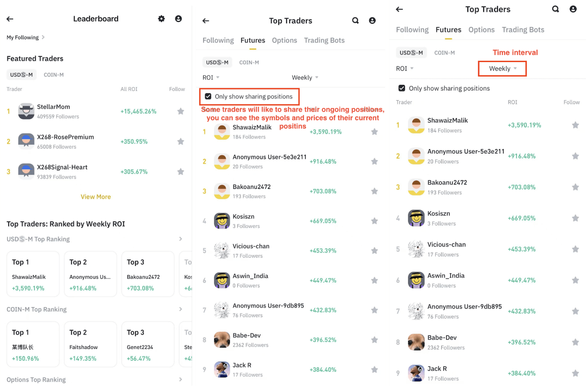Expand the My Following section
The height and width of the screenshot is (391, 588).
[25, 37]
